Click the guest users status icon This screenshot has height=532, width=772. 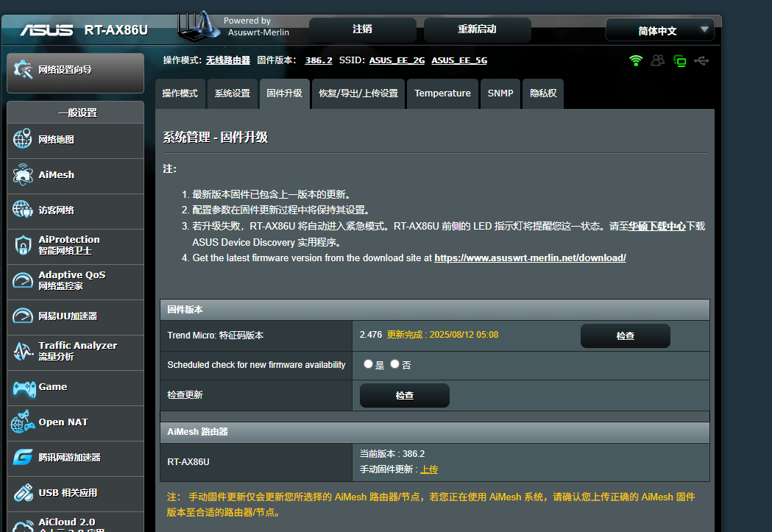[x=658, y=60]
